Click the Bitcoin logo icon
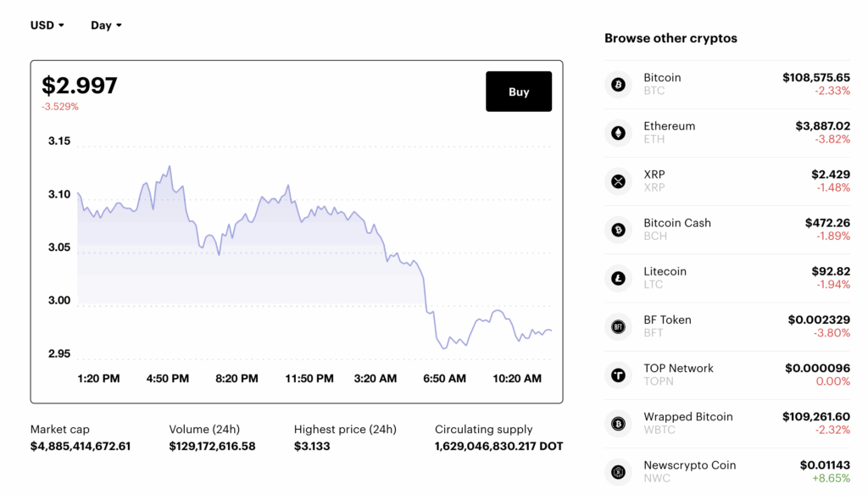Screen dimensions: 868x495 618,85
